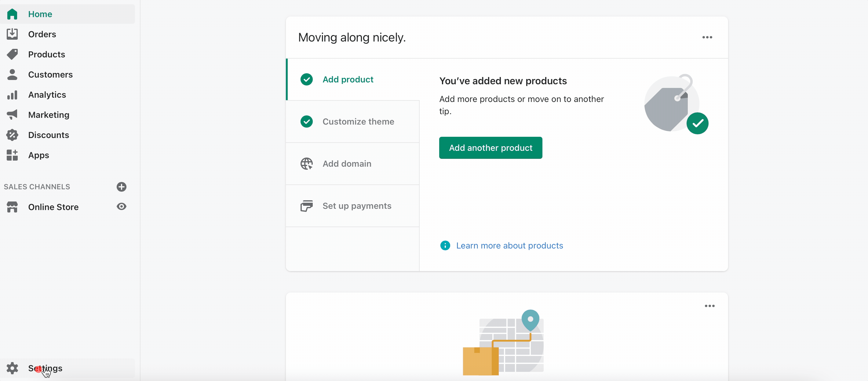Click the Add domain globe icon

coord(306,163)
